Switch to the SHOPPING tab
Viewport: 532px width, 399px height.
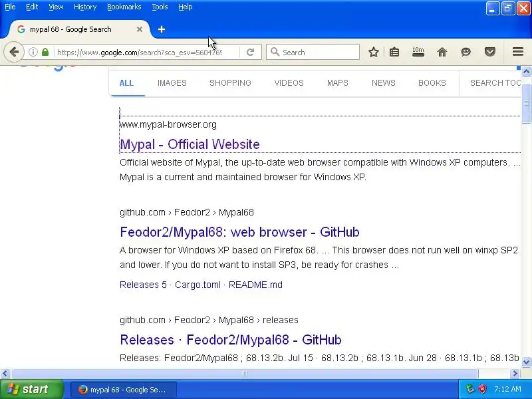pos(230,83)
